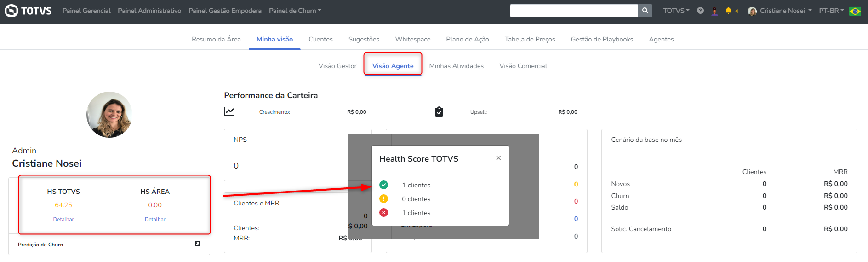Viewport: 868px width, 262px height.
Task: Open Predição de Churn external link icon
Action: (x=198, y=244)
